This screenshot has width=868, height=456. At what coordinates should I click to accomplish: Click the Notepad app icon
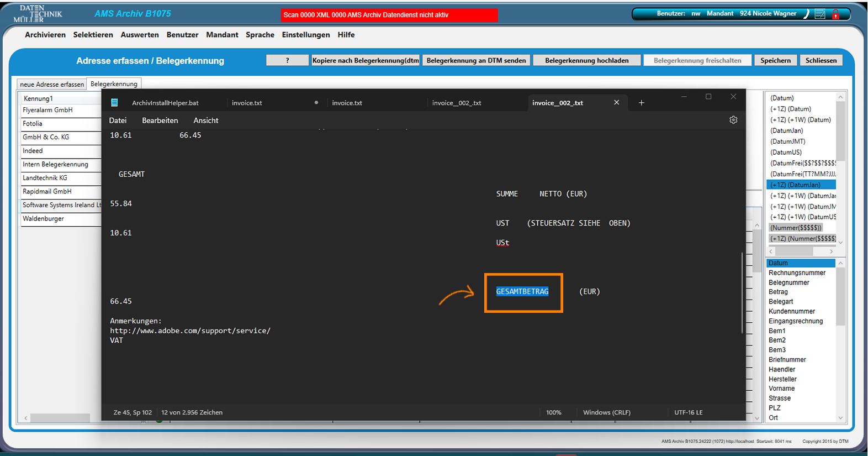115,103
